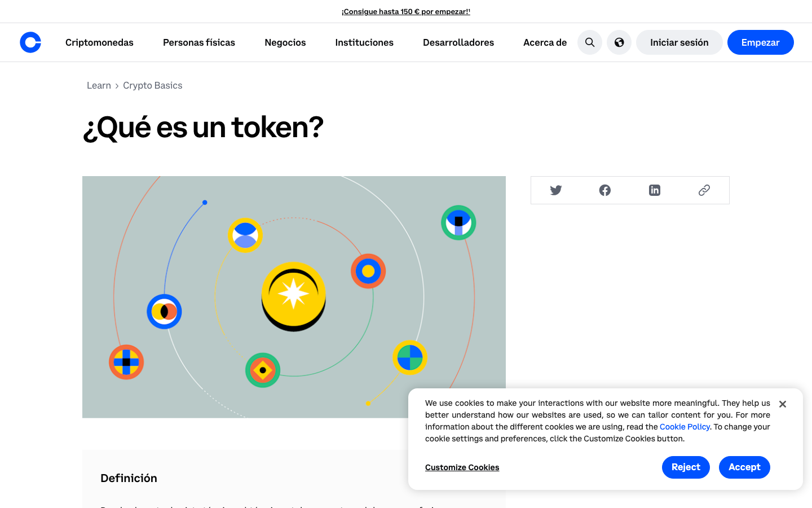The image size is (812, 508).
Task: Share the article on LinkedIn
Action: (x=654, y=190)
